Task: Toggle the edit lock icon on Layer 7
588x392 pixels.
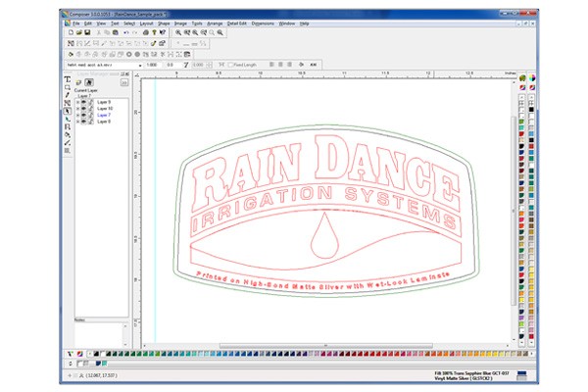Action: click(x=91, y=115)
